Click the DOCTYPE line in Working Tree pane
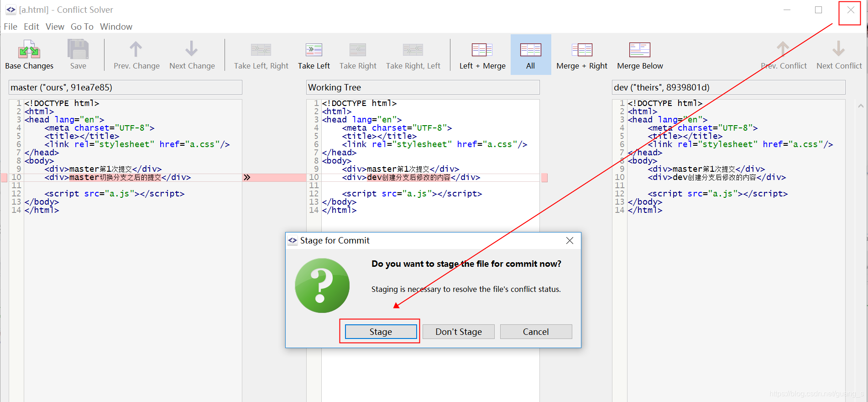 [x=359, y=103]
